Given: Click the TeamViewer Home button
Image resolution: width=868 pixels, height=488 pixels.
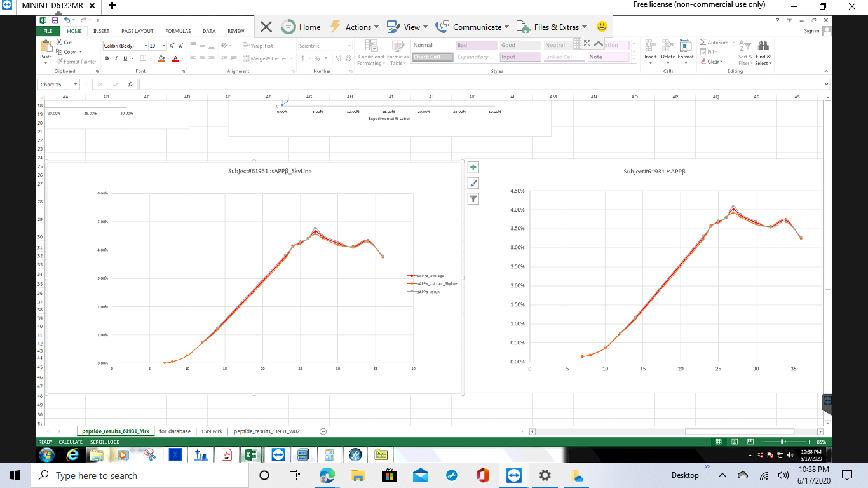Looking at the screenshot, I should (x=301, y=27).
